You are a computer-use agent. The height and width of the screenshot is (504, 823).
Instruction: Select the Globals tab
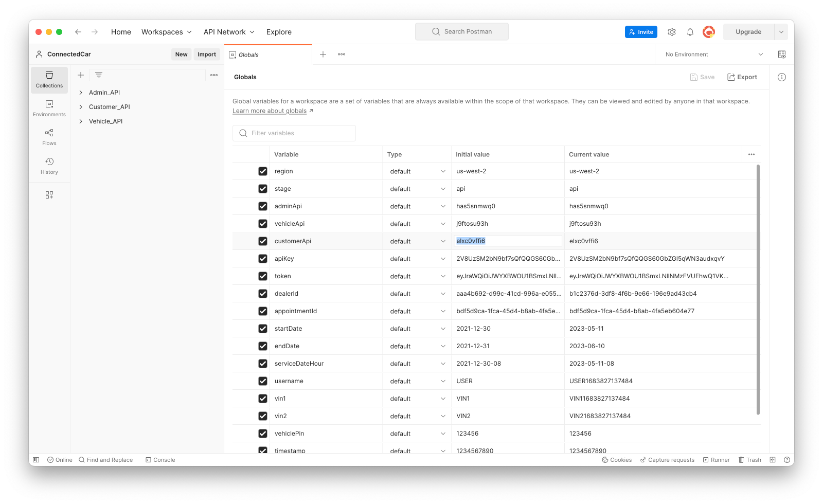(x=268, y=55)
